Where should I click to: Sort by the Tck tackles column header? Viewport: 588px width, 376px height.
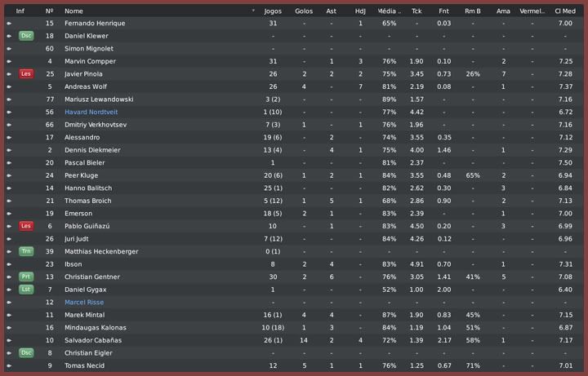[416, 11]
